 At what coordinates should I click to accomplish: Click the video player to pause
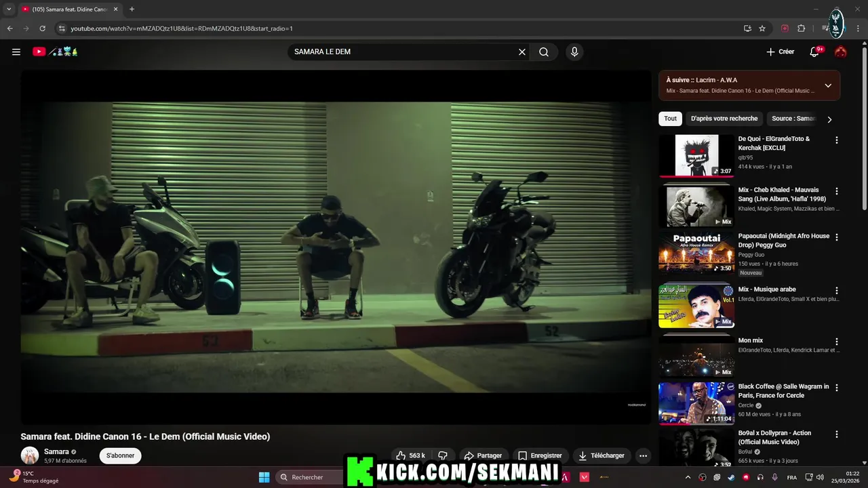point(336,247)
